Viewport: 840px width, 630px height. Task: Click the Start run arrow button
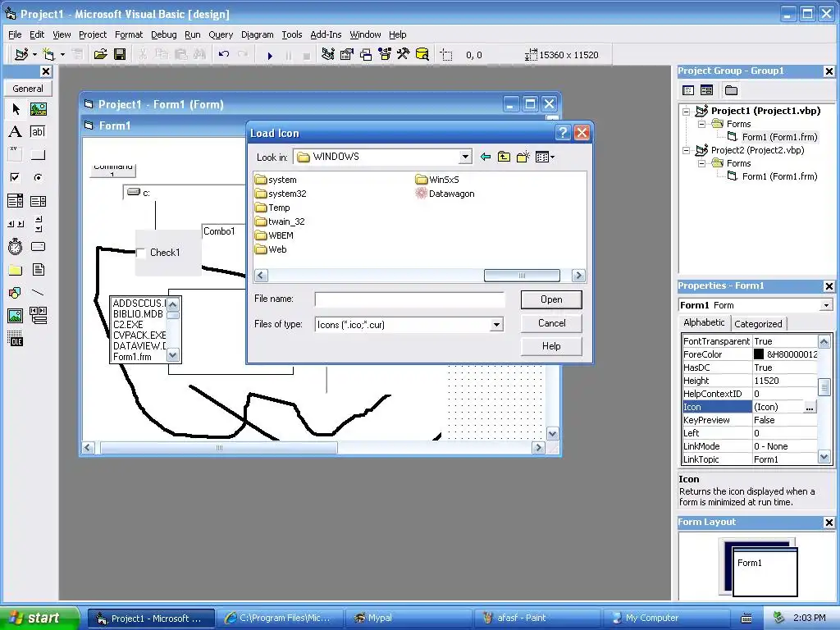click(270, 55)
